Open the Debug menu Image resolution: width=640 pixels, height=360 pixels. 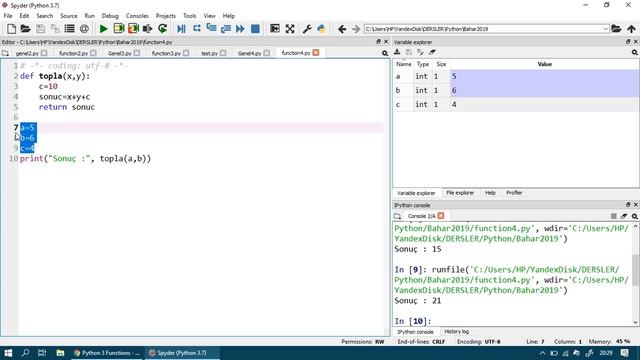click(x=110, y=16)
